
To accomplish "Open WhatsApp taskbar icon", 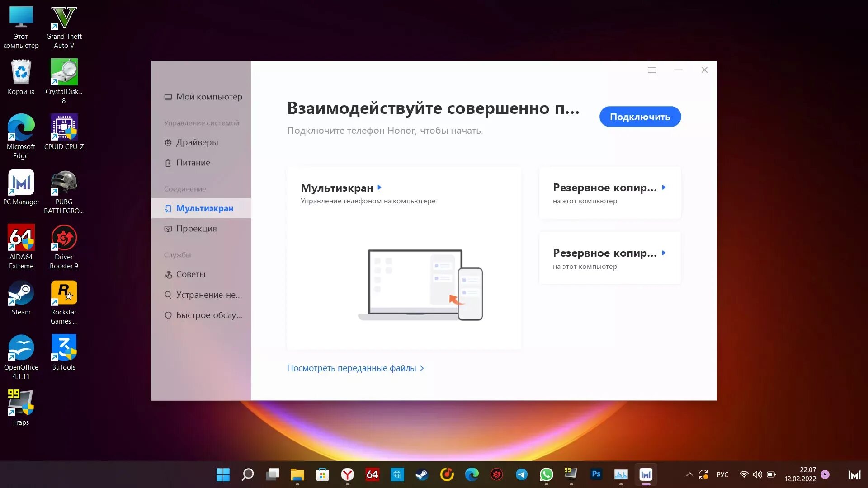I will [x=546, y=474].
